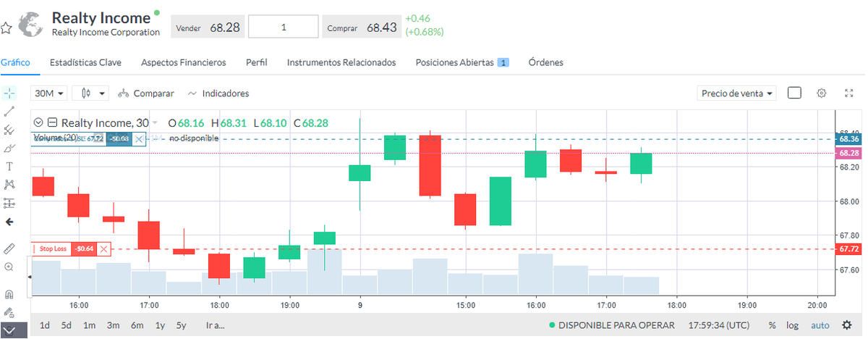Click the 68.36 blue price axis label
This screenshot has height=339, width=868.
point(849,139)
